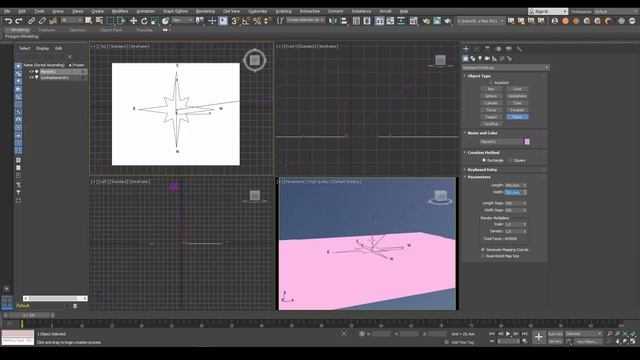
Task: Open the Edit menu
Action: coord(22,11)
